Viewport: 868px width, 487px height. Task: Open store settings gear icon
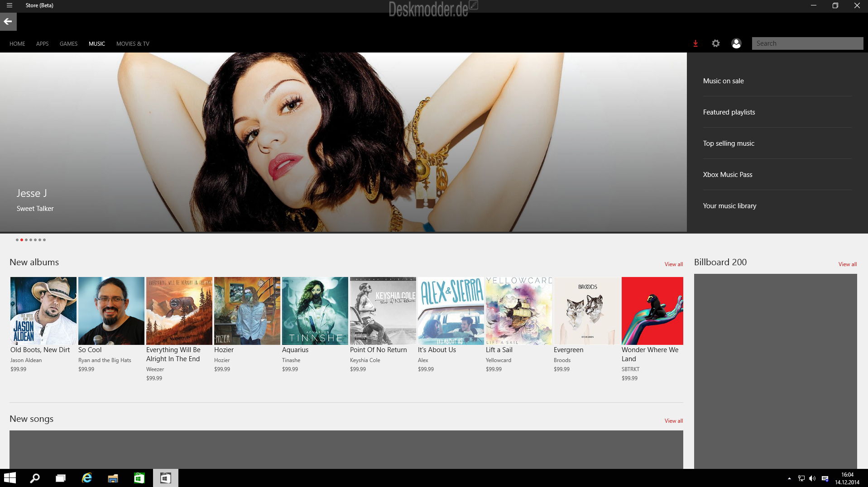(x=716, y=43)
